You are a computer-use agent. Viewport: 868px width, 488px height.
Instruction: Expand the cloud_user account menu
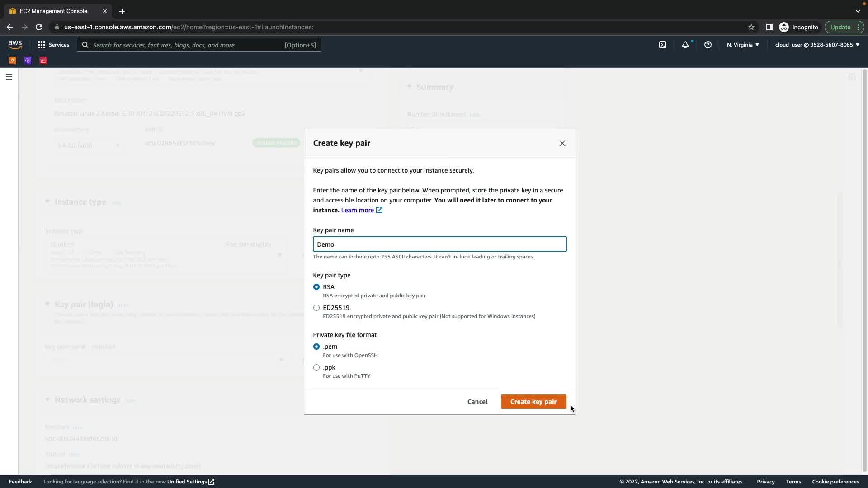click(817, 45)
